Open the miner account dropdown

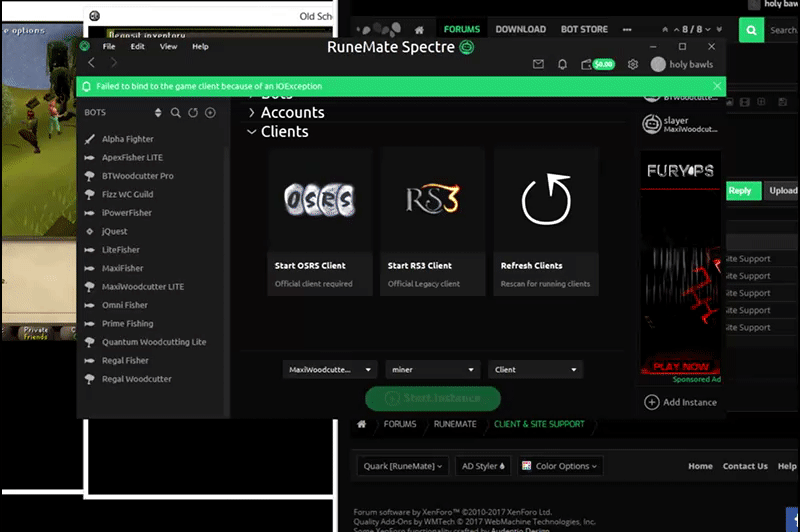click(x=433, y=369)
